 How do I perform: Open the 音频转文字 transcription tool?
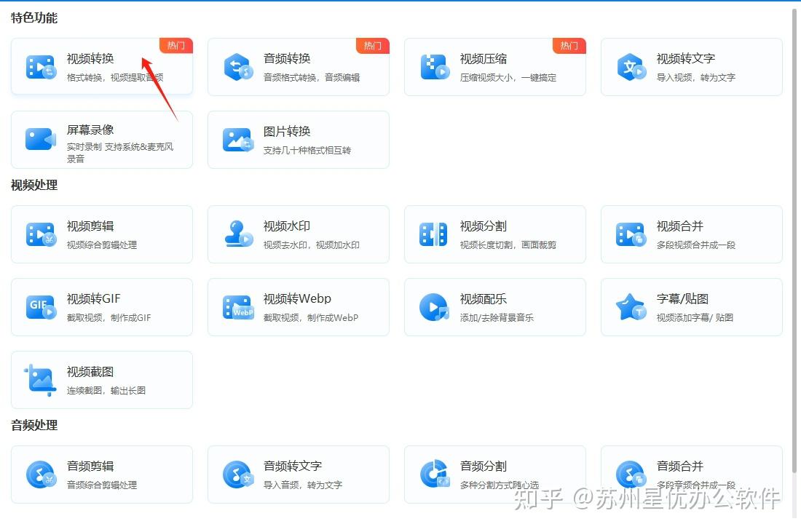[299, 474]
